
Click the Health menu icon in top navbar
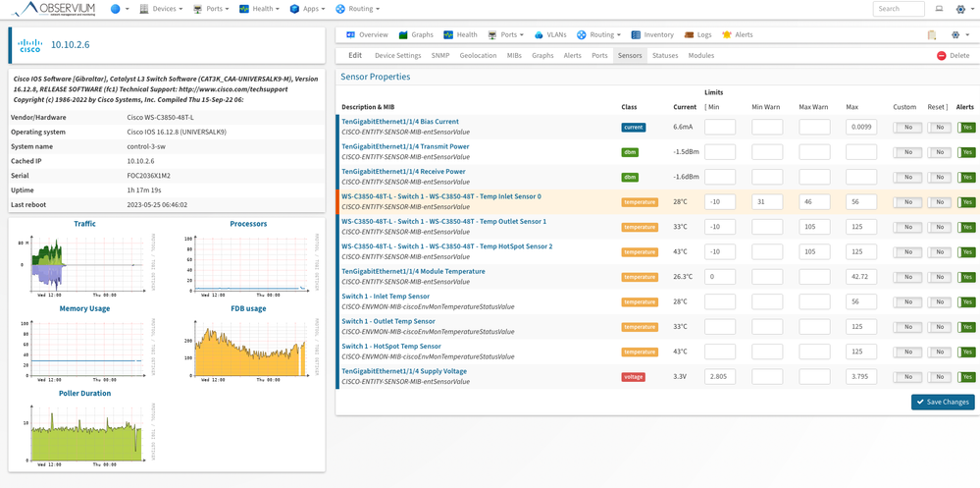point(244,9)
